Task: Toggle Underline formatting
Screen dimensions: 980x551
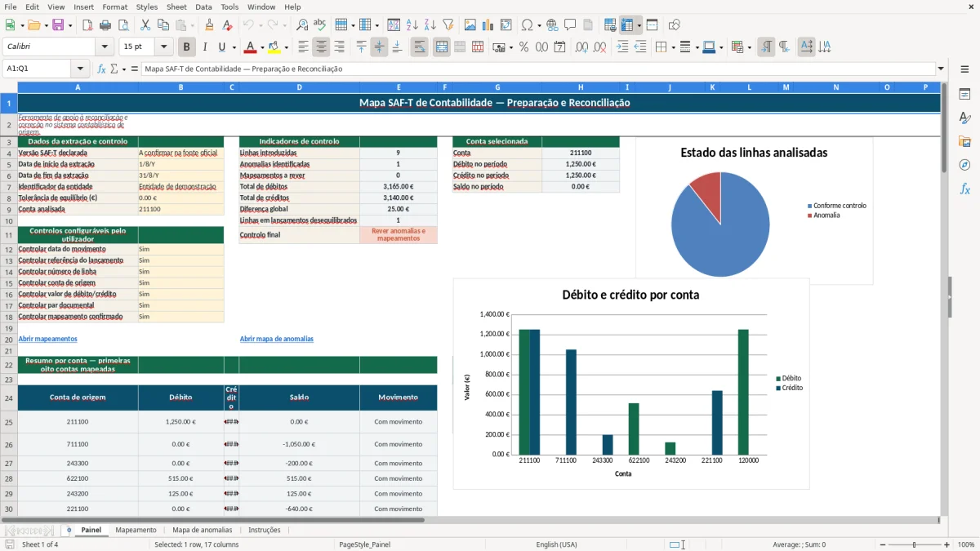Action: [222, 47]
